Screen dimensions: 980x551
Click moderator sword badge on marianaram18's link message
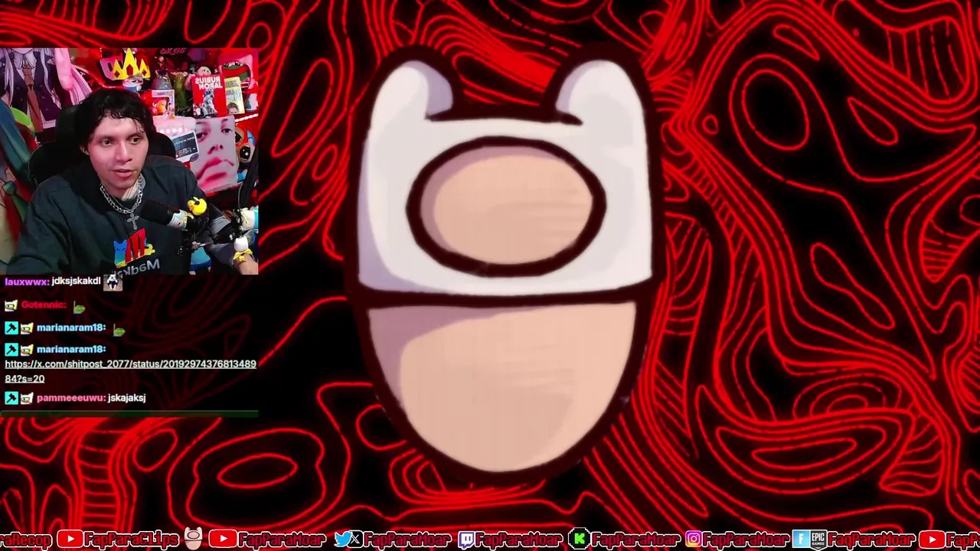pos(11,350)
